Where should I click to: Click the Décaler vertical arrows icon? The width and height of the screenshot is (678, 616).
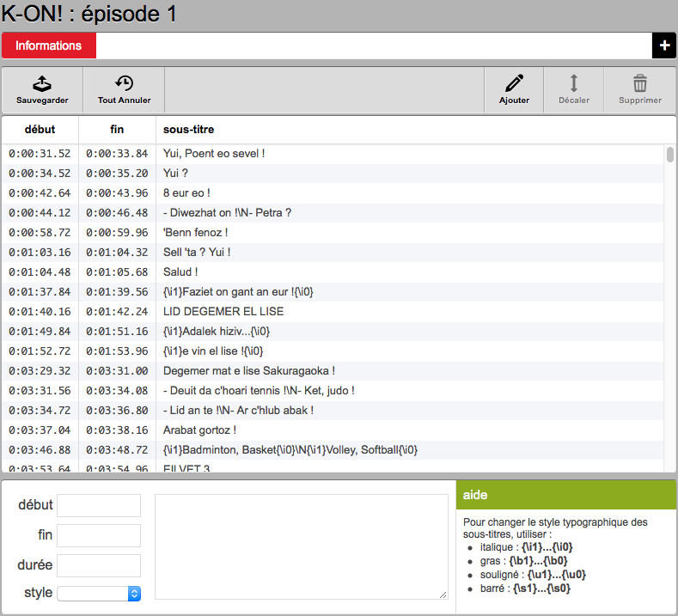(574, 83)
